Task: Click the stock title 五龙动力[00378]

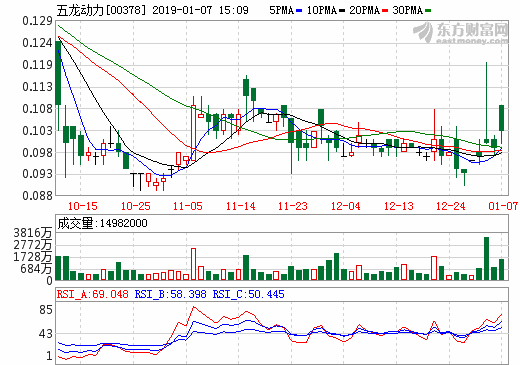Action: (x=101, y=11)
